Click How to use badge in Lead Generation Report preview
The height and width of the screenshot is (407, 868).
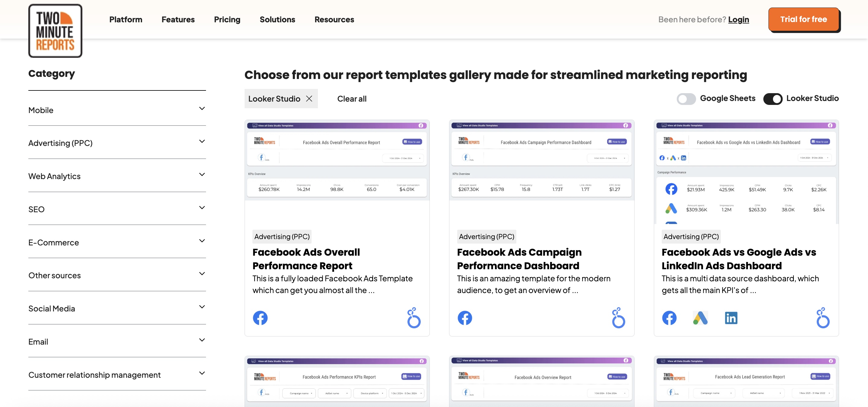coord(820,376)
